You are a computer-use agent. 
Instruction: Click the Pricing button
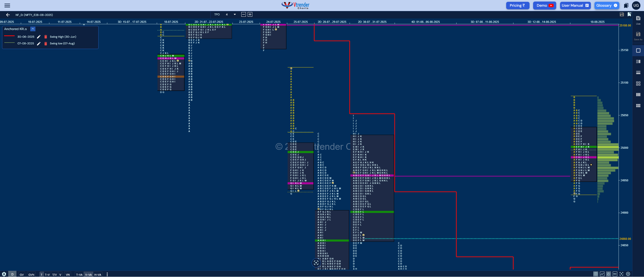coord(517,5)
